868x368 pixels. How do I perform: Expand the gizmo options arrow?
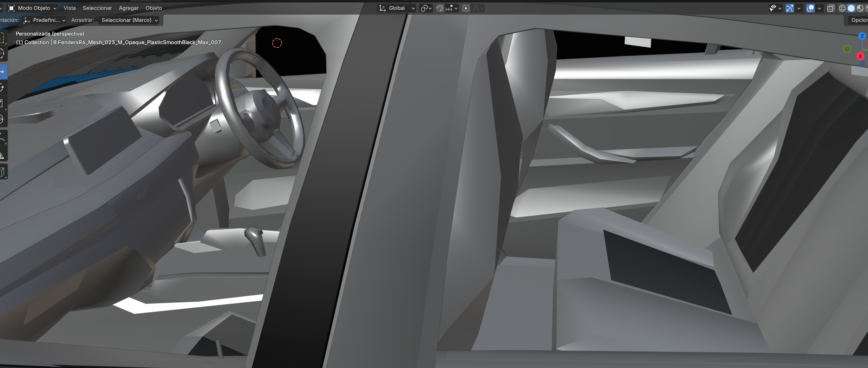tap(798, 8)
